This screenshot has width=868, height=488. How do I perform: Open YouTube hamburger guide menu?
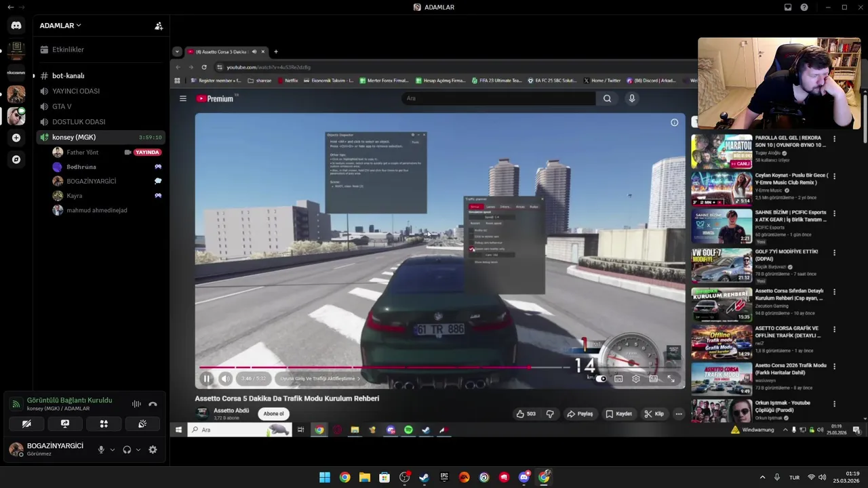[x=182, y=98]
